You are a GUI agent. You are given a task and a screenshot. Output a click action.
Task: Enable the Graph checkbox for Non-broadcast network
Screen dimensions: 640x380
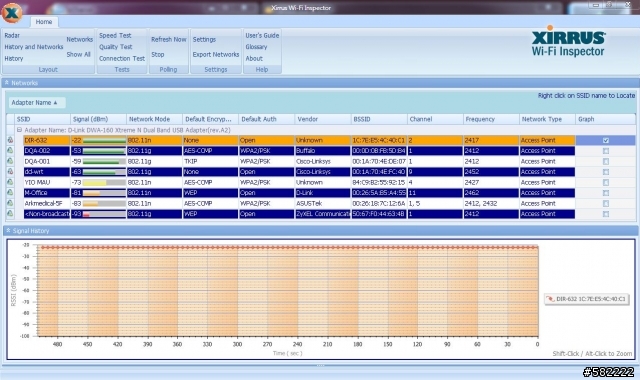coord(606,214)
